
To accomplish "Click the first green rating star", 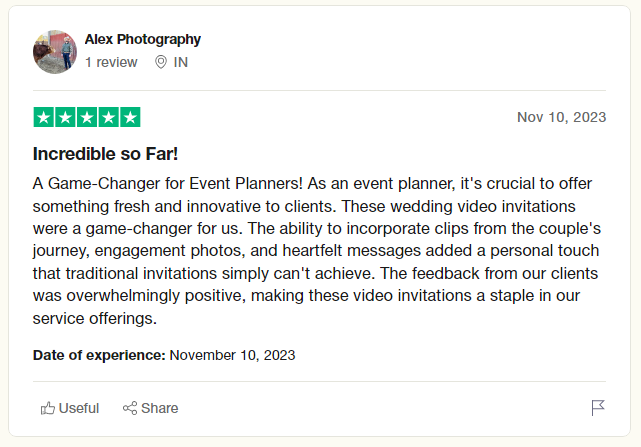I will coord(44,117).
